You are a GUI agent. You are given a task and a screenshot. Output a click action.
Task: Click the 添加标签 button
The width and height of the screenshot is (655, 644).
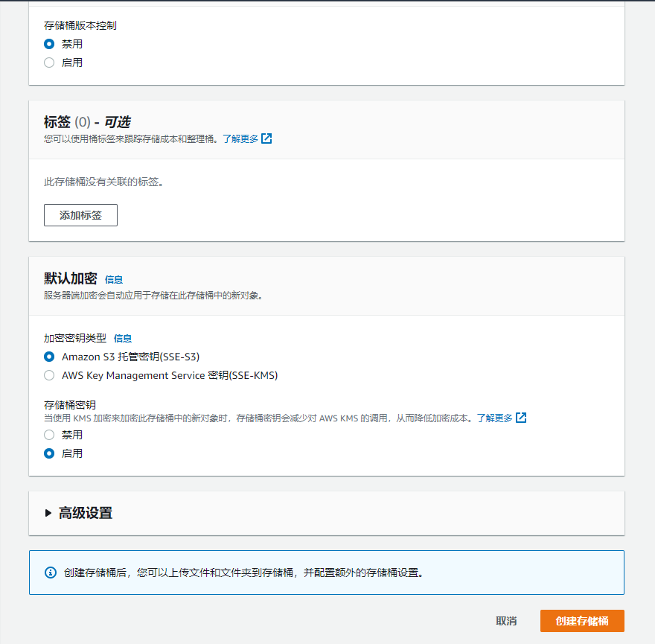(80, 215)
